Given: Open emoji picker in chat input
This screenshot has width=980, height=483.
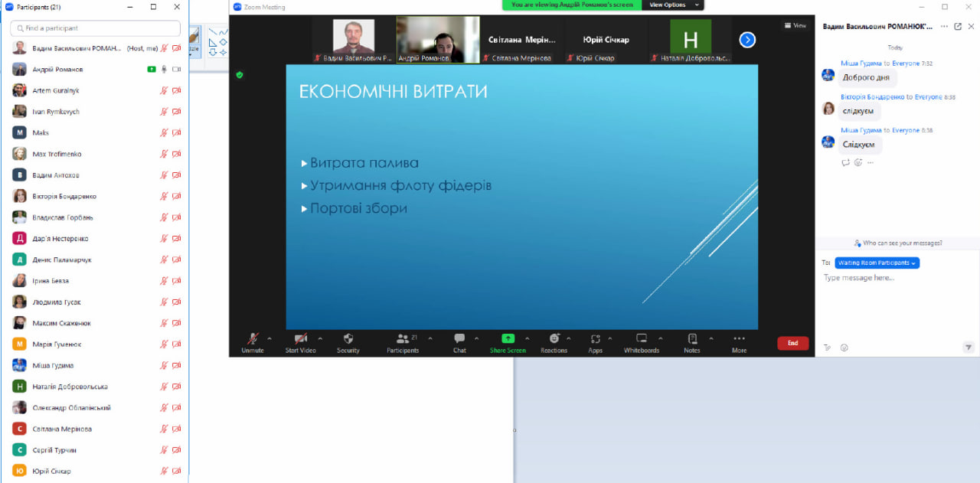Looking at the screenshot, I should pyautogui.click(x=844, y=348).
